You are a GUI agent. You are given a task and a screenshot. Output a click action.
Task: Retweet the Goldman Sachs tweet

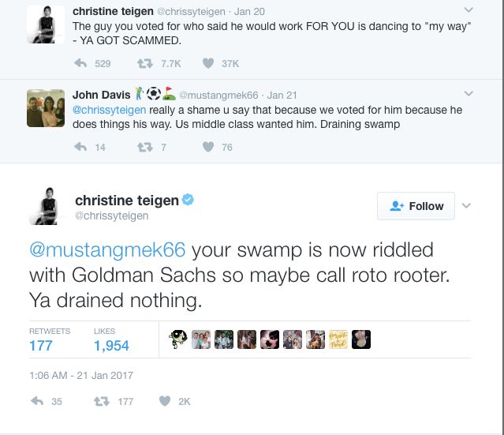point(99,402)
